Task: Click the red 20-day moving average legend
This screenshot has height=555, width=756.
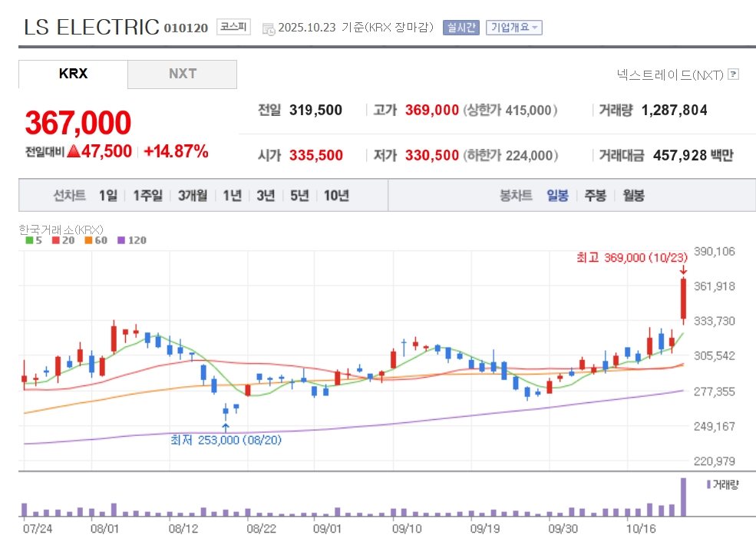Action: 63,240
